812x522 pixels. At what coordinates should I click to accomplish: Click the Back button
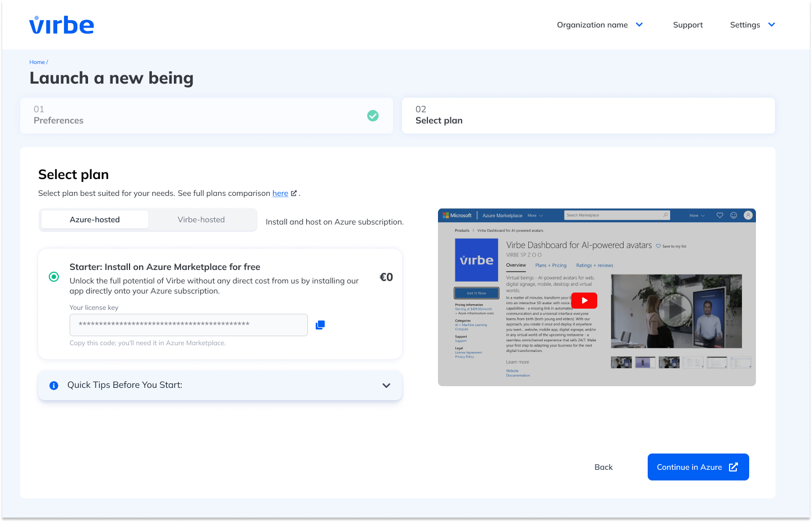pyautogui.click(x=603, y=467)
